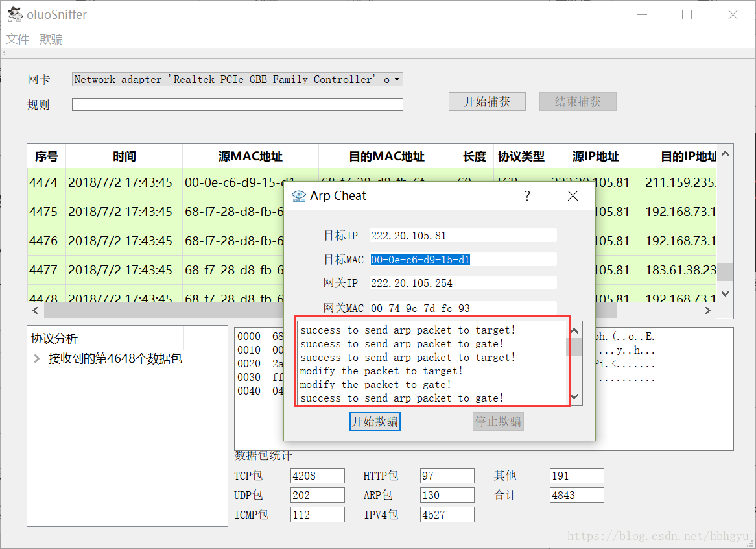Viewport: 756px width, 549px height.
Task: Open the network adapter dropdown
Action: point(237,79)
